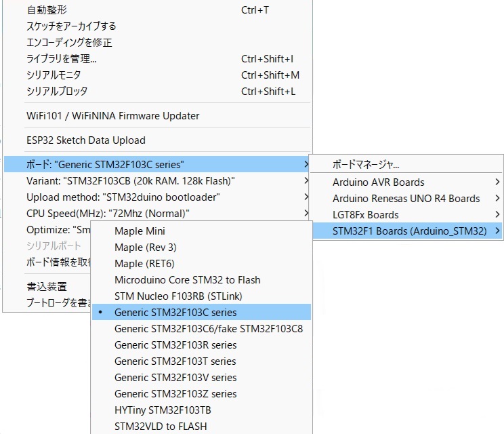This screenshot has height=434, width=504.
Task: Select 自動整形 menu entry
Action: click(x=157, y=10)
